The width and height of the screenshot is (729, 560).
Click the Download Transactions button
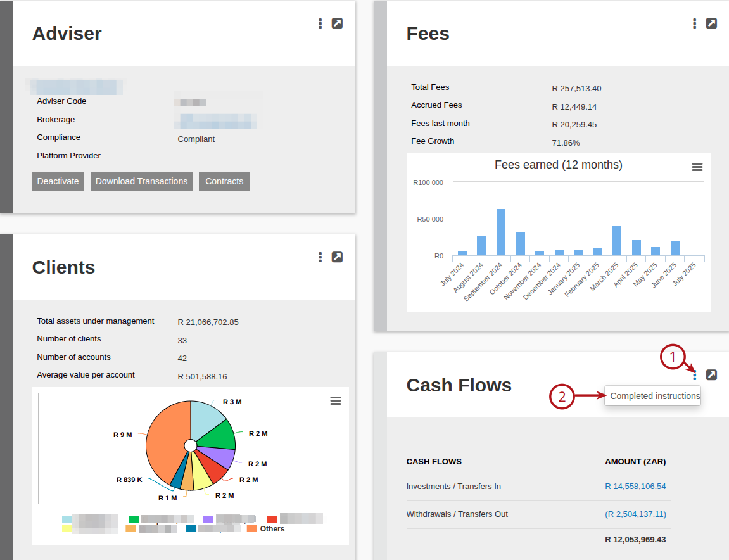click(141, 181)
